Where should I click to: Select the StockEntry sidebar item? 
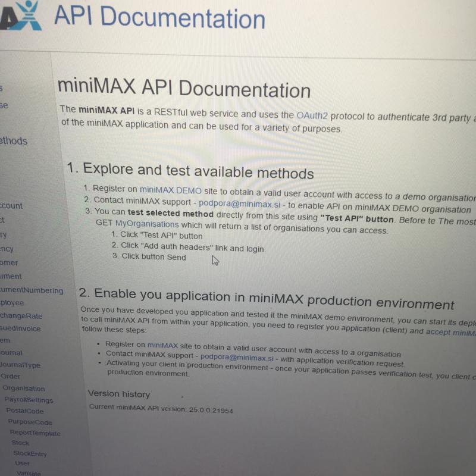(30, 454)
